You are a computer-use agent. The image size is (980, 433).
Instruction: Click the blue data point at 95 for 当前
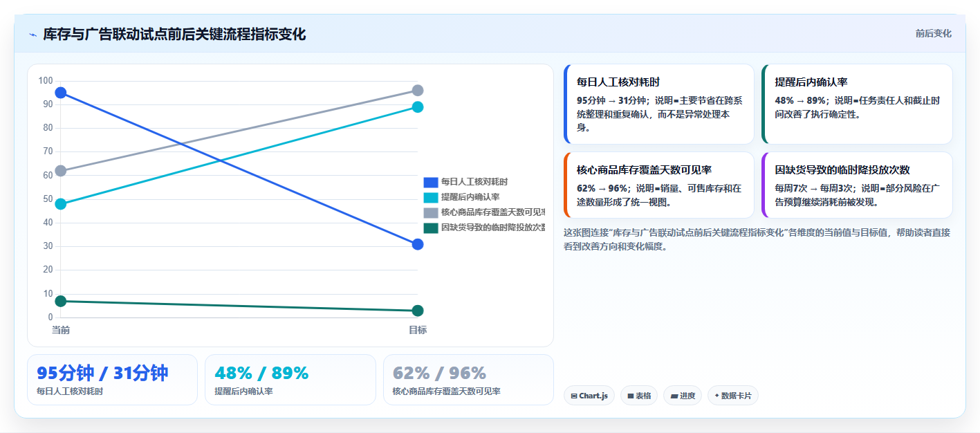point(61,93)
